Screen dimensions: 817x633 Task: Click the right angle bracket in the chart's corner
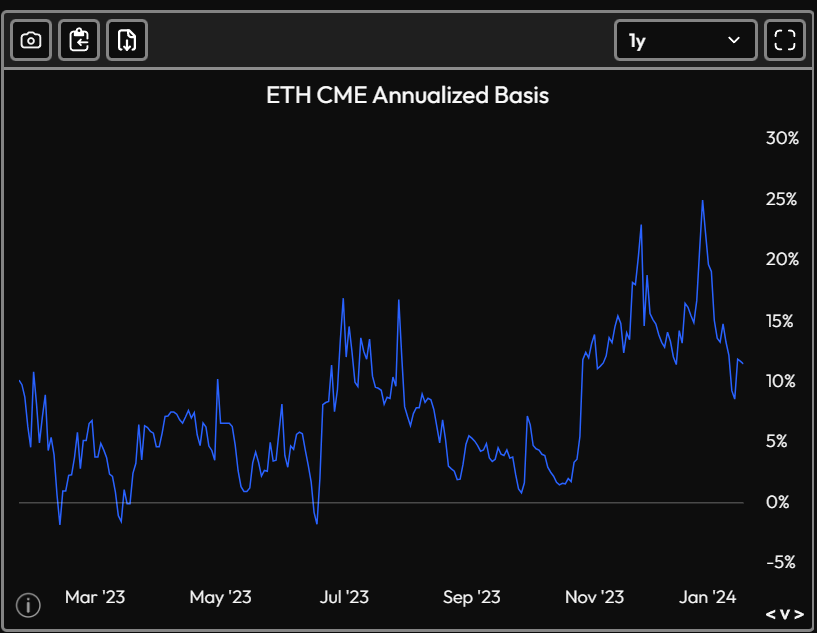click(x=799, y=615)
